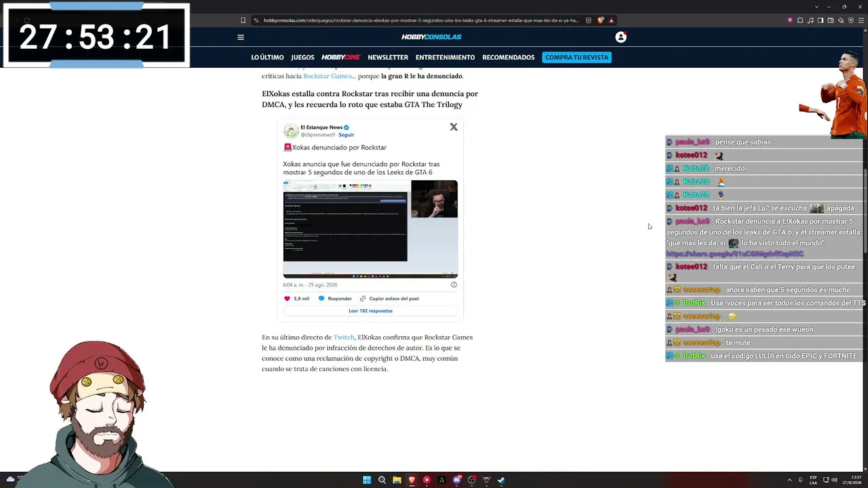Follow the Rockstar Games link in the article
The height and width of the screenshot is (488, 868).
pyautogui.click(x=327, y=76)
